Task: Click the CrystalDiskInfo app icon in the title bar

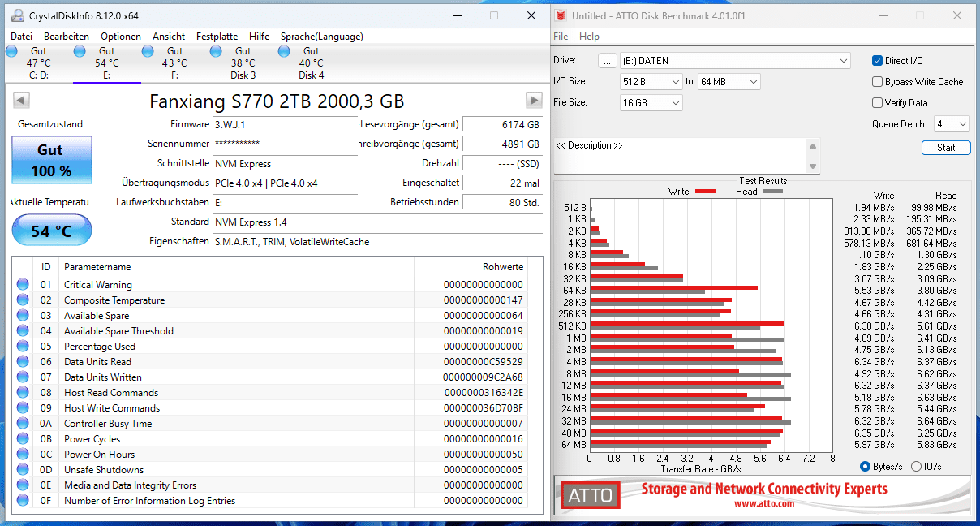Action: (17, 15)
